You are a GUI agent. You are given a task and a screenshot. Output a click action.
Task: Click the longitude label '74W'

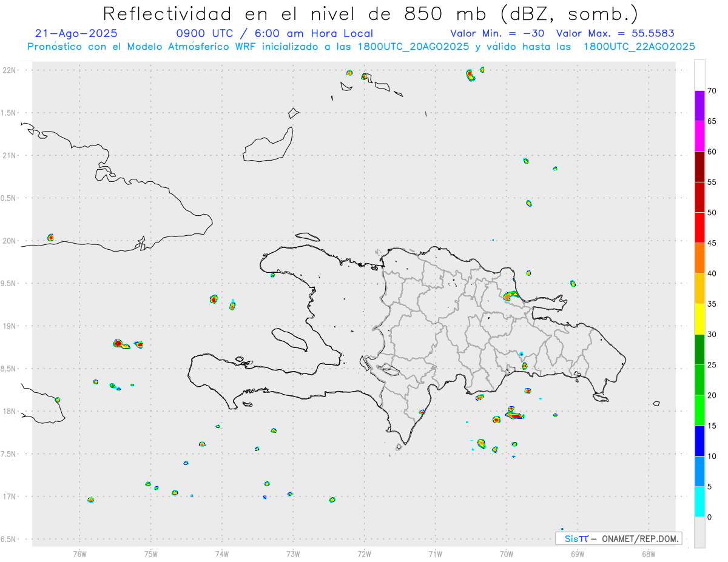[222, 553]
